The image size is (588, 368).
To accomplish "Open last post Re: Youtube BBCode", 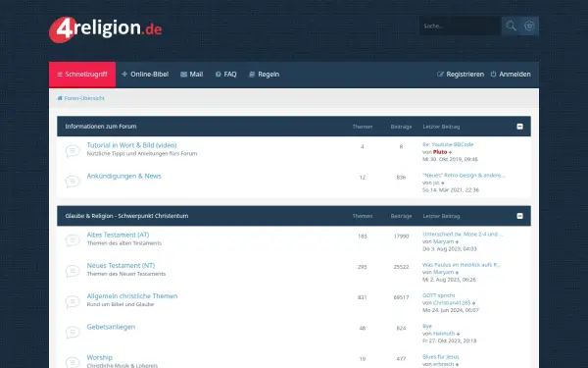I will pos(448,144).
